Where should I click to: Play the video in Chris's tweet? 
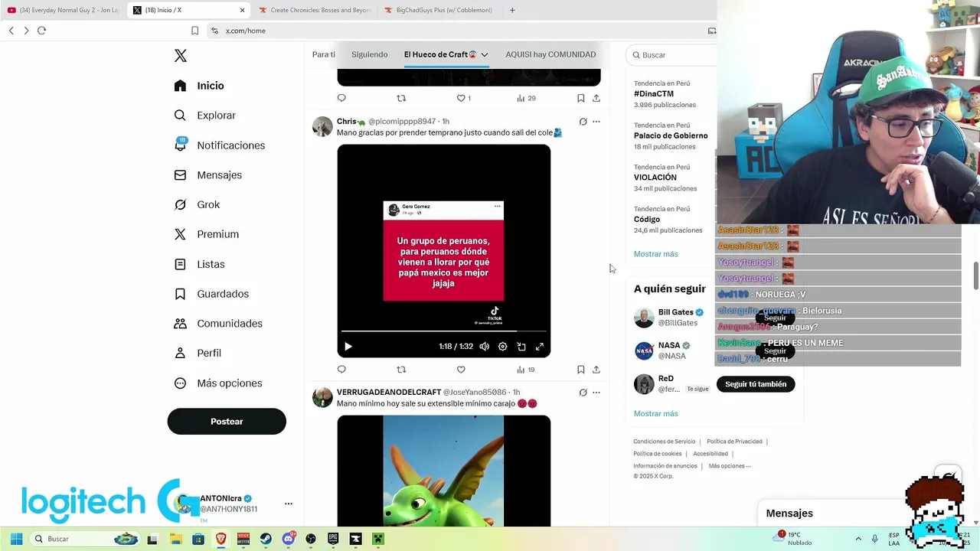pos(348,347)
